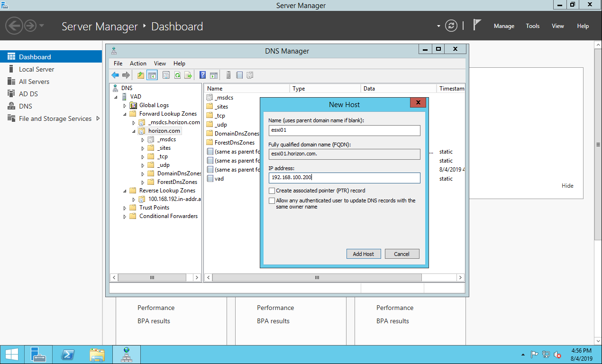
Task: Cancel the New Host dialog
Action: 401,254
